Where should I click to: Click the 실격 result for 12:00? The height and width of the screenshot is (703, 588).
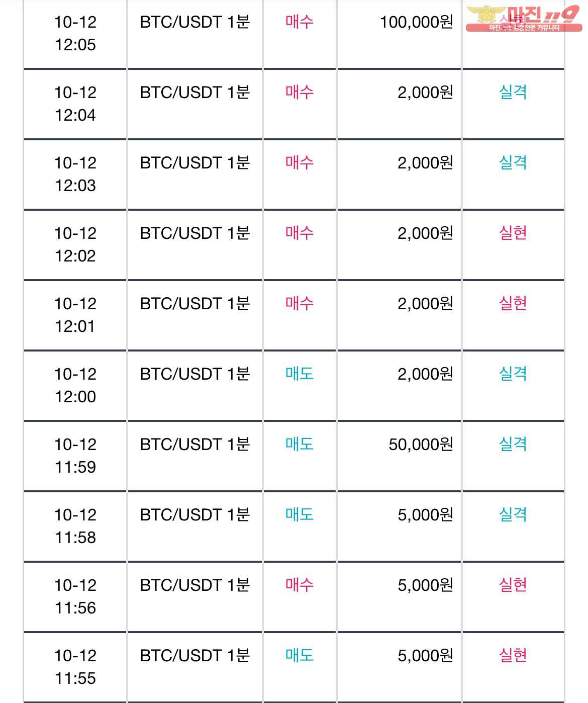click(513, 374)
